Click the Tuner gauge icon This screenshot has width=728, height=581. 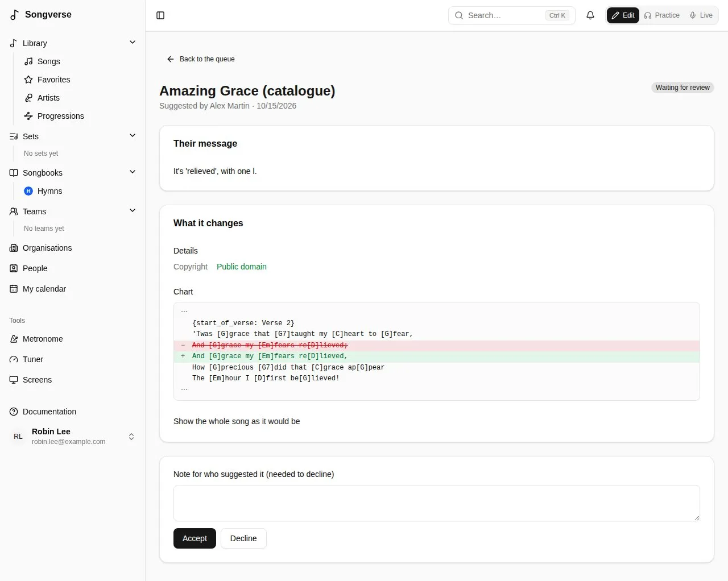click(x=14, y=359)
